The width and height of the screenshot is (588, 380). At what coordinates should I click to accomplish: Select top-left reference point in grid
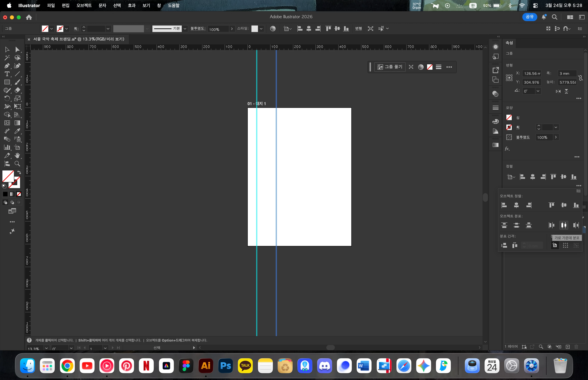[507, 76]
